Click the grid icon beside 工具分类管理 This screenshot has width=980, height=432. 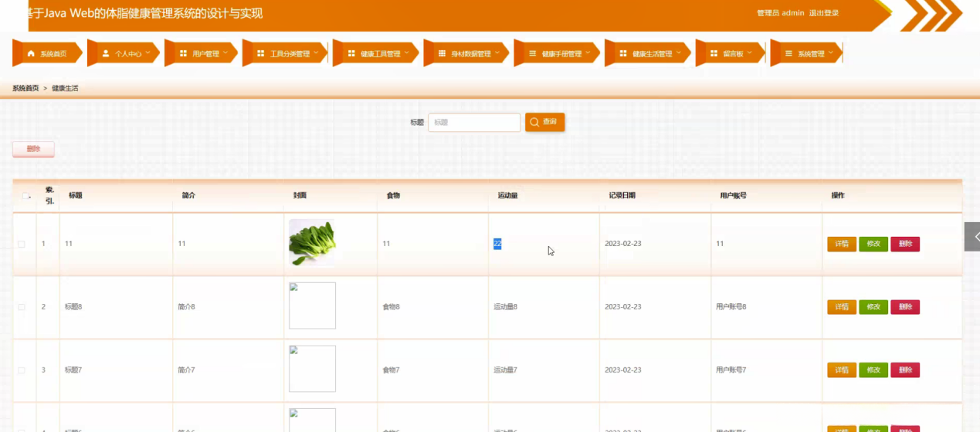point(260,54)
